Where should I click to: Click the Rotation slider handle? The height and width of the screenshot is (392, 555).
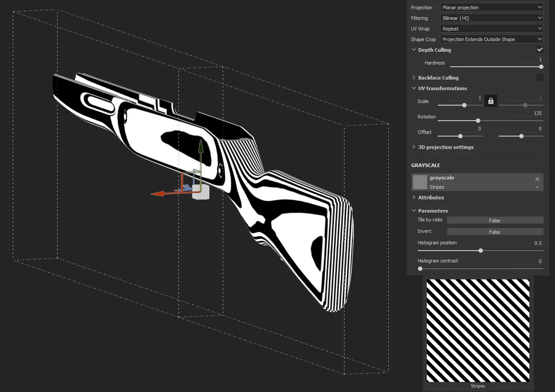pyautogui.click(x=478, y=121)
